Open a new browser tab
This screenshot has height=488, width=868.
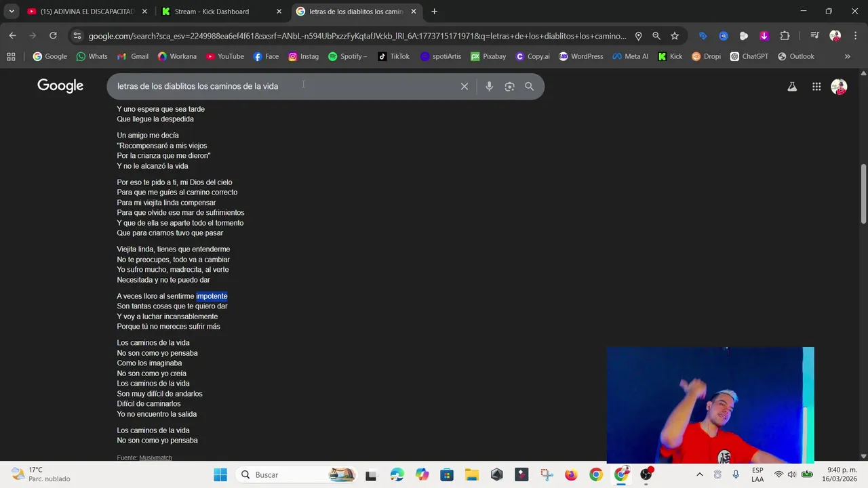[x=434, y=12]
